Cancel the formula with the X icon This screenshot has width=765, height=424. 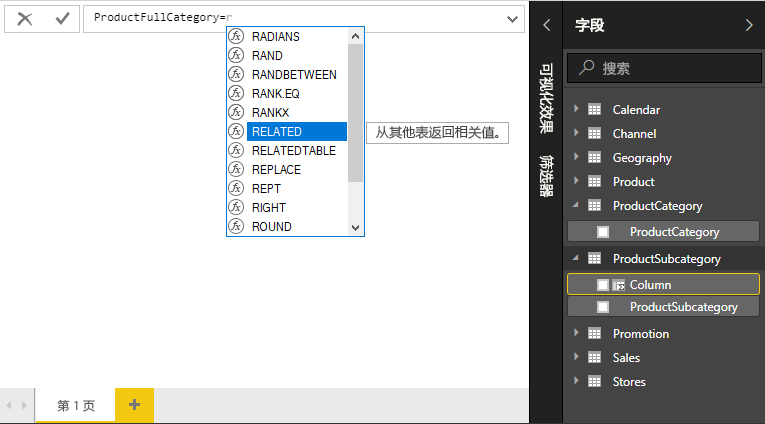pos(25,18)
